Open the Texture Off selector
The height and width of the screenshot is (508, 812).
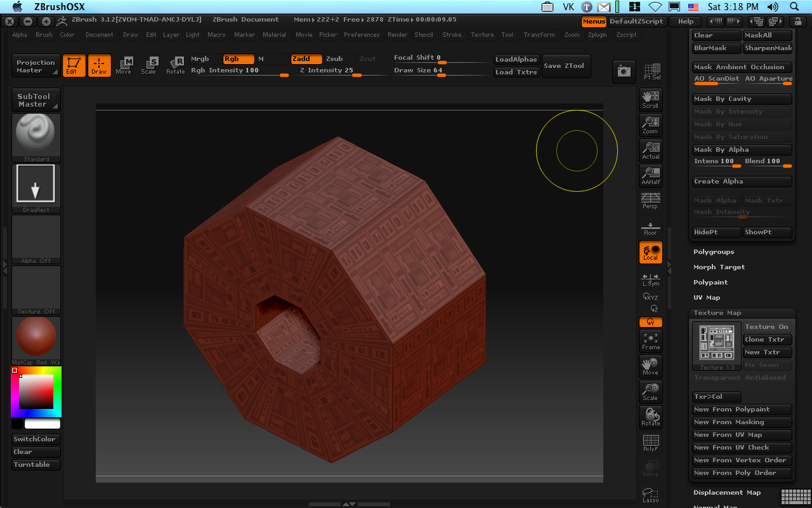pyautogui.click(x=36, y=290)
